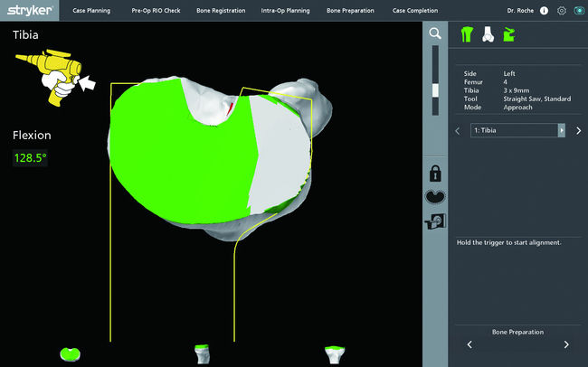Viewport: 588px width, 367px height.
Task: Click the '3 x 9mm' tibia size
Action: [x=517, y=90]
